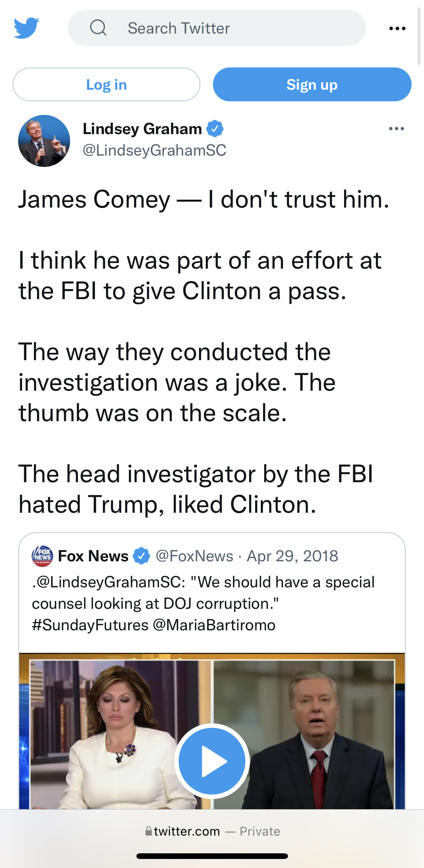Click the Lindsey Graham display name

click(x=142, y=129)
